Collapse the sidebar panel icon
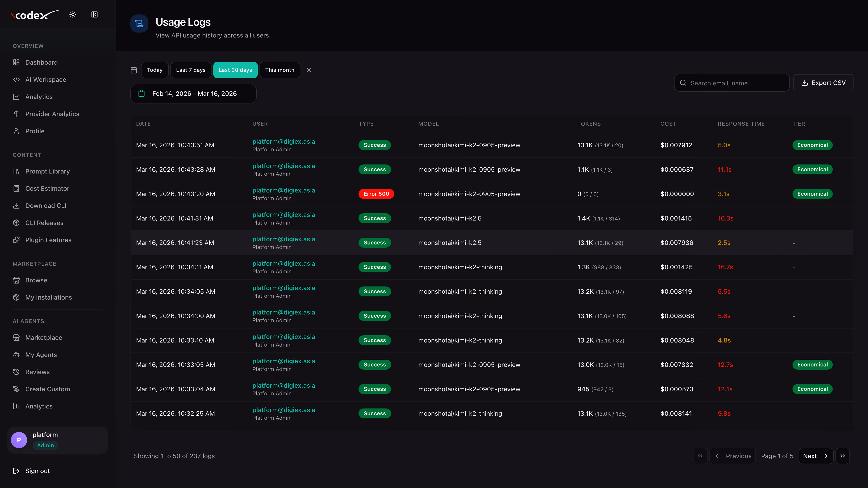The height and width of the screenshot is (488, 868). (94, 14)
